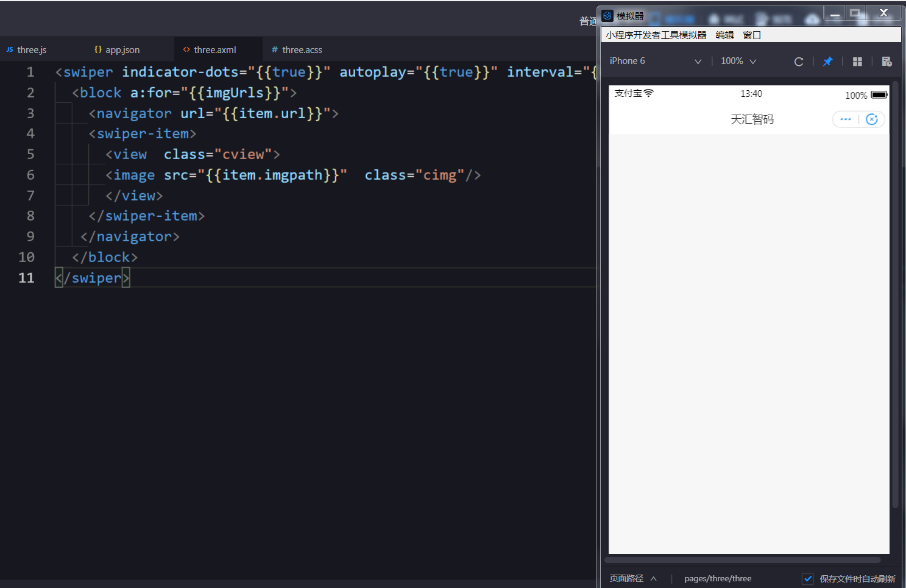Screen dimensions: 906x588
Task: Close the simulator window
Action: pos(883,13)
